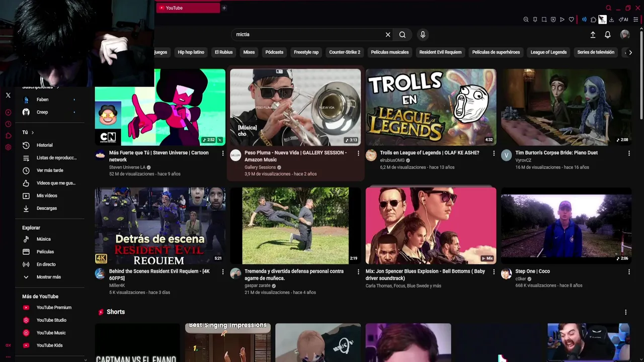Click the YouTube search magnifier button

[x=403, y=35]
